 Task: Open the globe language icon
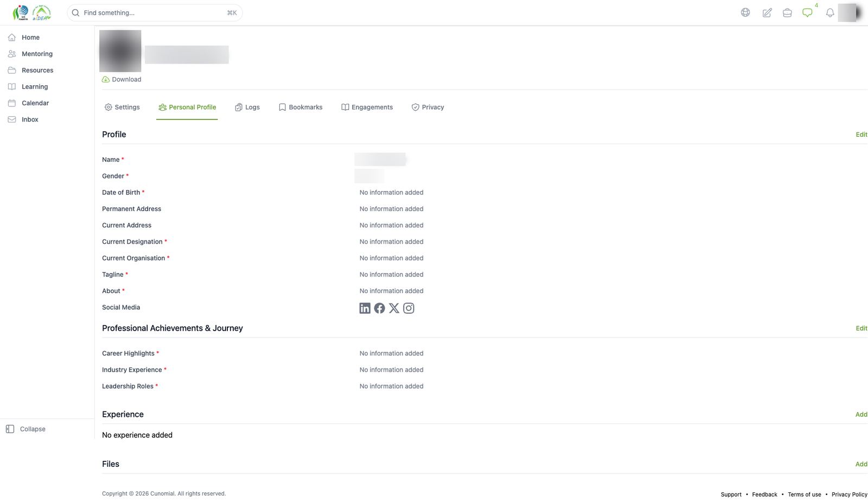click(745, 12)
